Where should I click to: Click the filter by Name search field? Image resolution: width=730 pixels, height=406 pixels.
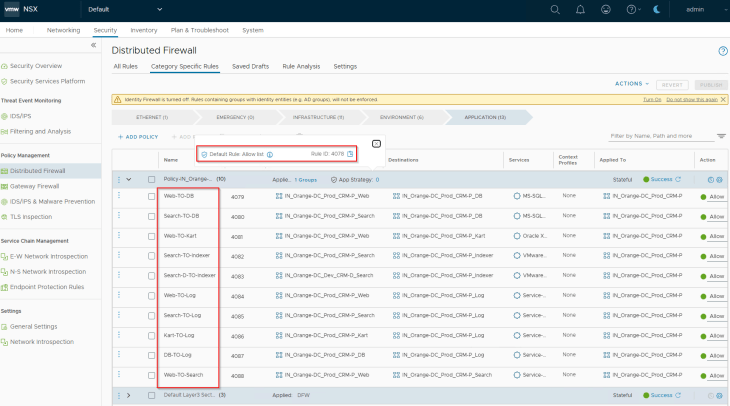click(x=660, y=135)
